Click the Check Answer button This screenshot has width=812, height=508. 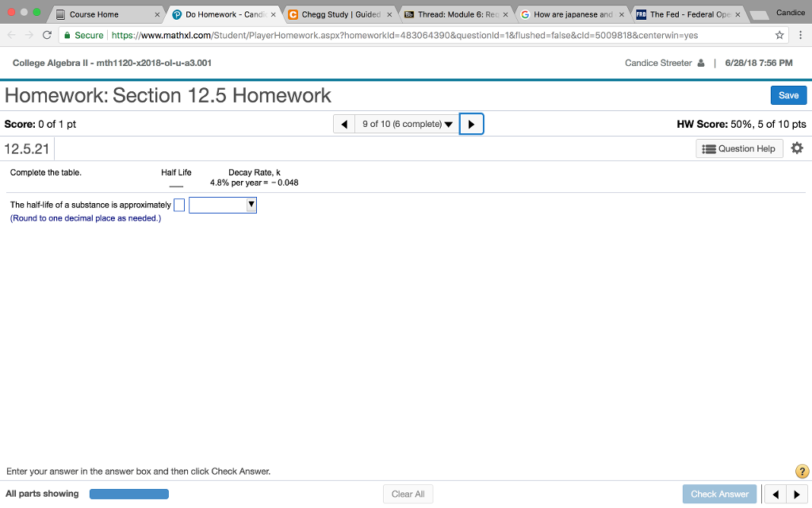point(719,493)
